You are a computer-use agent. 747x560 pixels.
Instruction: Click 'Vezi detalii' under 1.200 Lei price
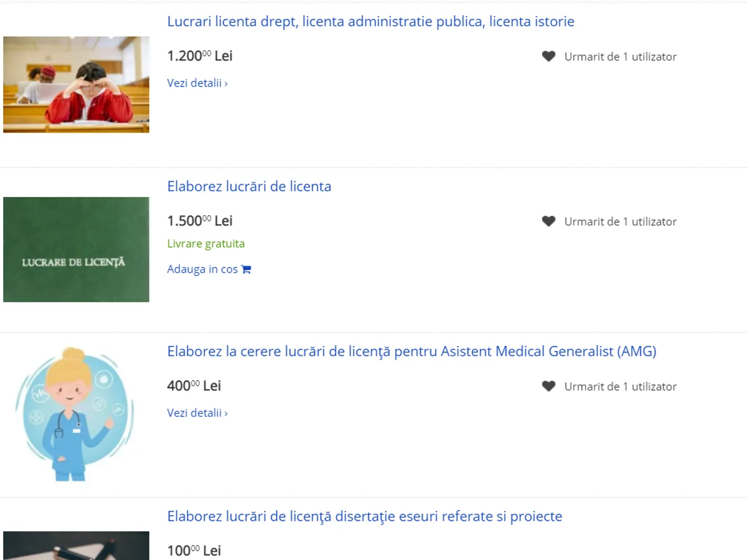pyautogui.click(x=197, y=83)
